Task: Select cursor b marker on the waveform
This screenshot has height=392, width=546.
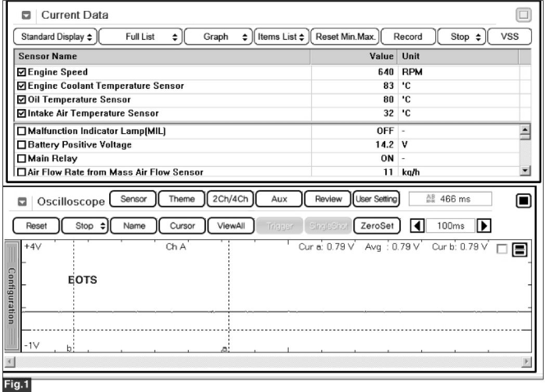Action: [69, 348]
